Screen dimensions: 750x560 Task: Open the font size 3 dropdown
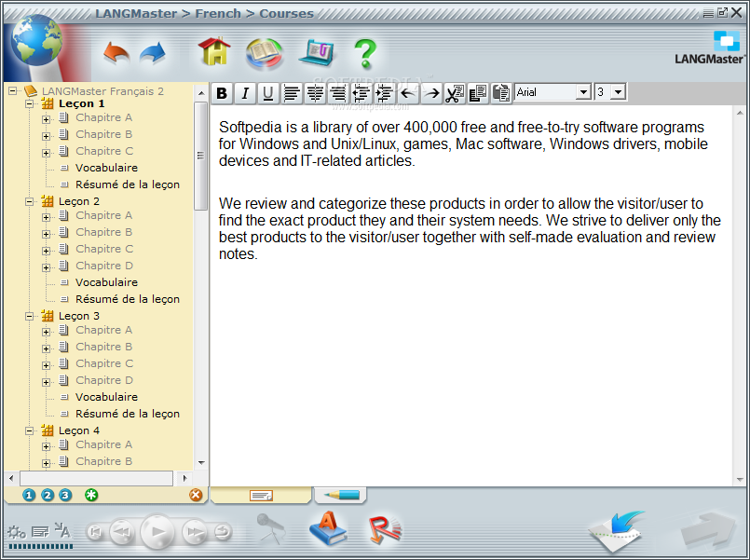pos(619,92)
